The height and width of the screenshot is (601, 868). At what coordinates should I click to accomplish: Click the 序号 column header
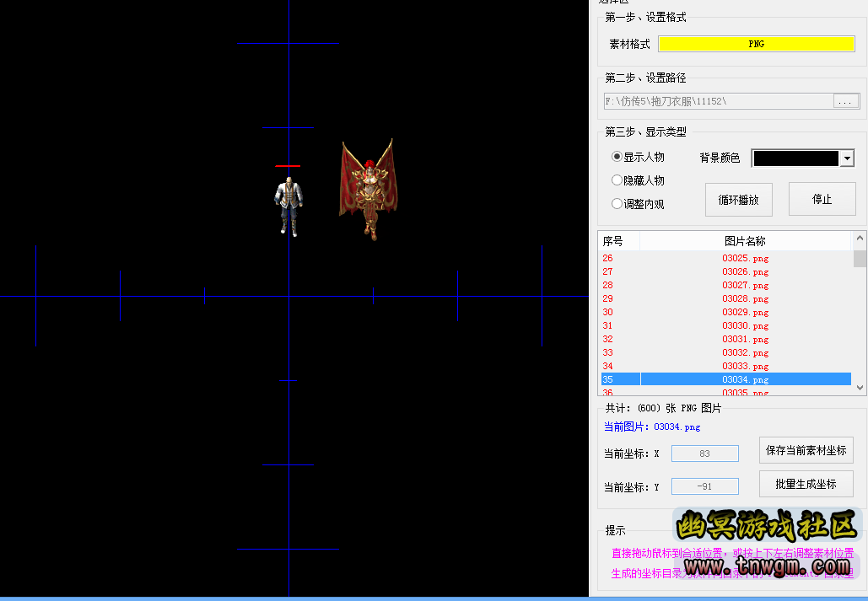(x=619, y=241)
